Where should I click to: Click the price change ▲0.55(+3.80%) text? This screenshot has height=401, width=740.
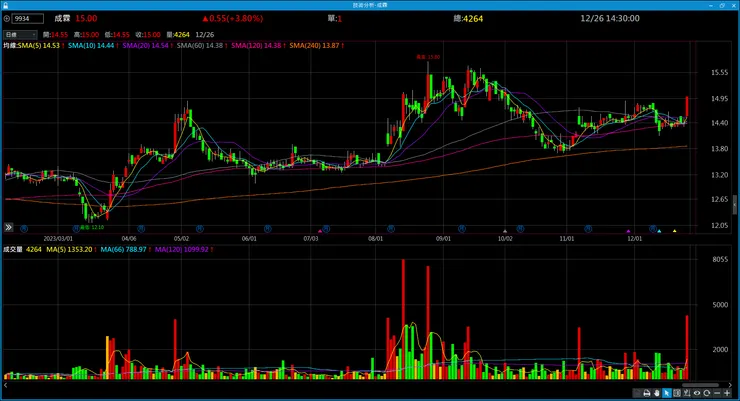tap(233, 18)
